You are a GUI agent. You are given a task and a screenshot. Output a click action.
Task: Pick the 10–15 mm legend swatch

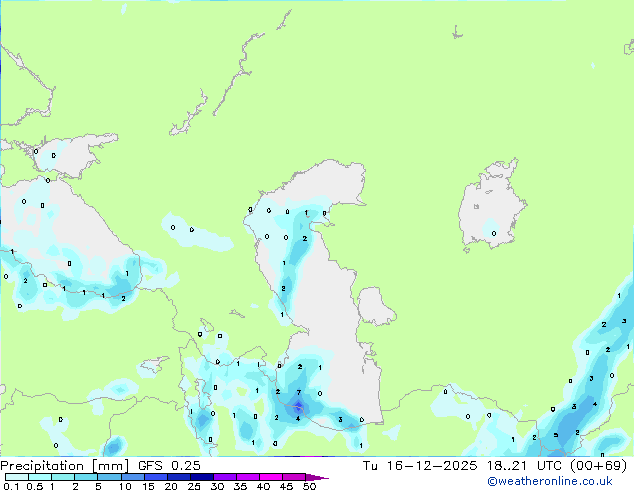click(132, 477)
